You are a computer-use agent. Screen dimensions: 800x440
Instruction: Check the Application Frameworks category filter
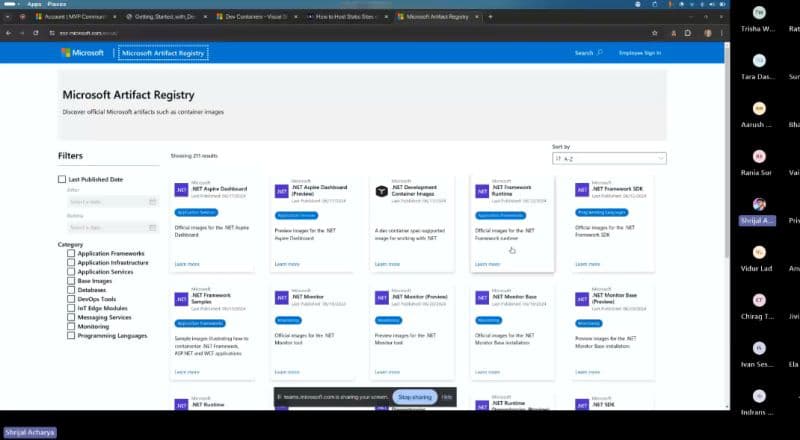click(x=71, y=253)
